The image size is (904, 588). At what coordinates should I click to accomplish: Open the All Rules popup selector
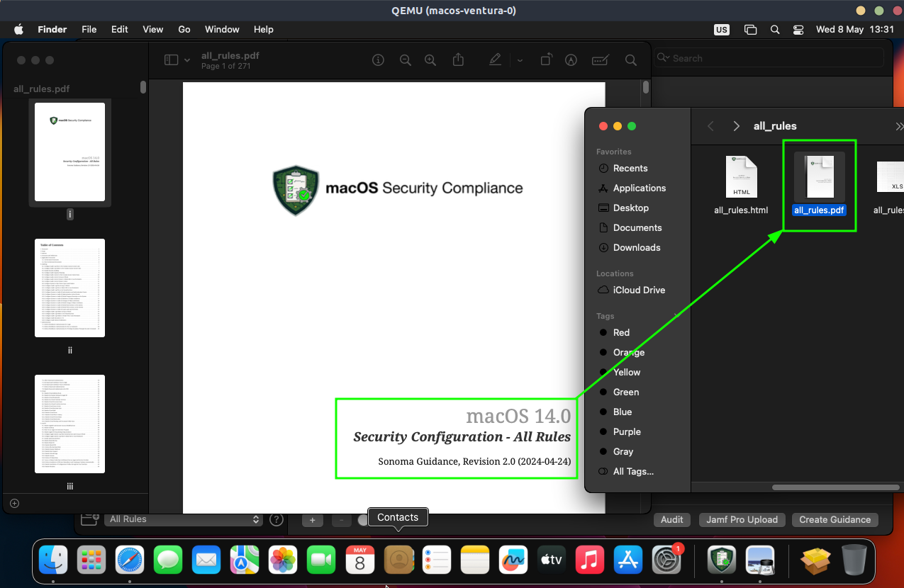point(184,519)
